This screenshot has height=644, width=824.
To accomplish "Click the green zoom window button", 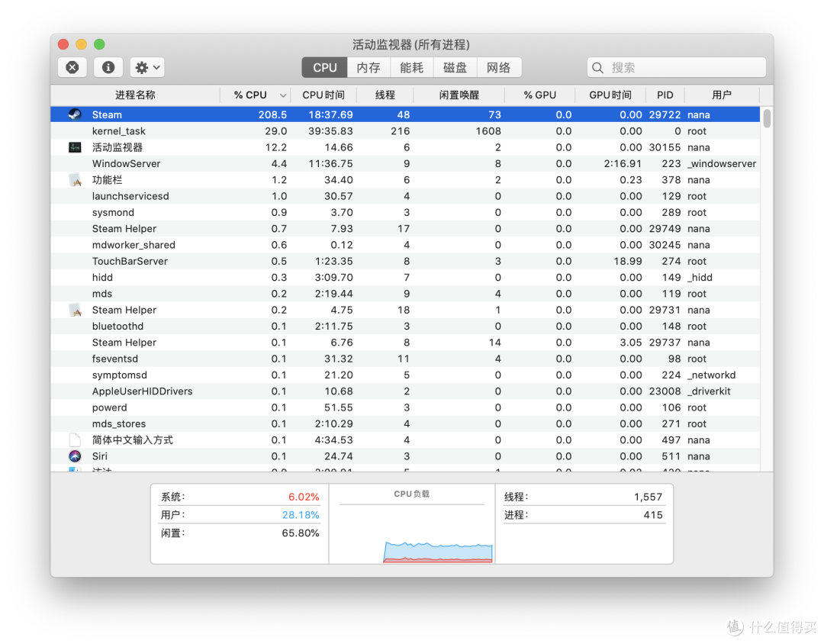I will 99,44.
